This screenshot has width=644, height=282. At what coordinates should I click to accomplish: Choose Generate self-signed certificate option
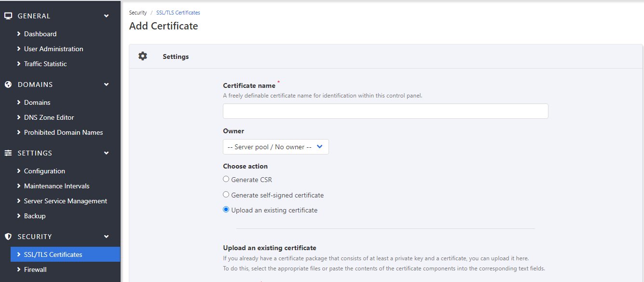[226, 195]
